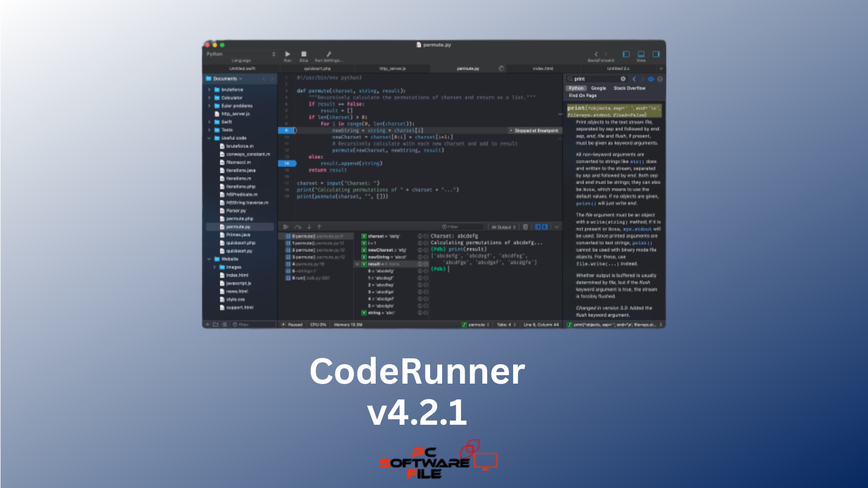The image size is (868, 488).
Task: Select Stack Overflow documentation source
Action: click(629, 88)
